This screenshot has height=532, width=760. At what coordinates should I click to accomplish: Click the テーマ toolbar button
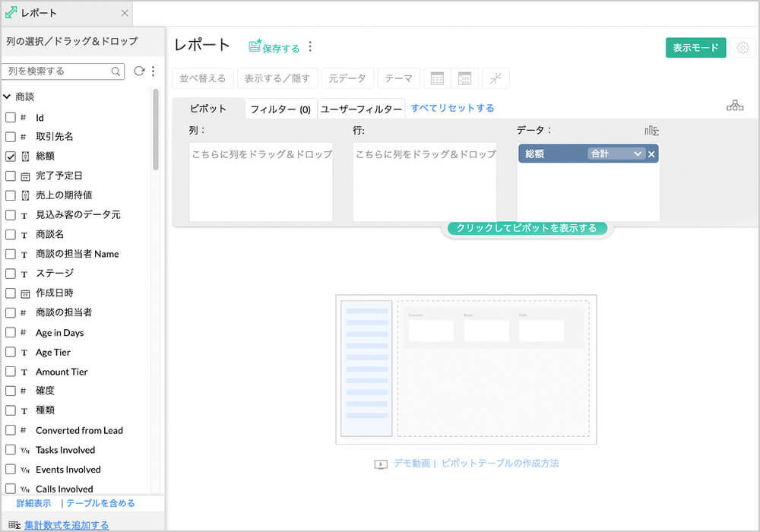[x=398, y=78]
